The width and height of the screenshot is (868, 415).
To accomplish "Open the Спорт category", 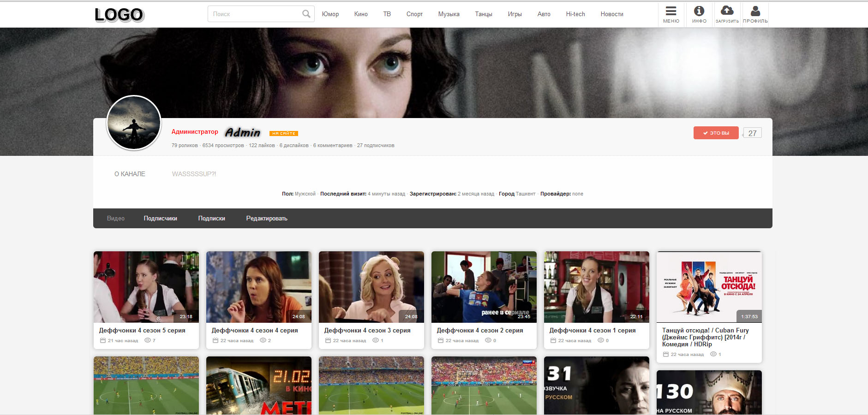I will pos(414,14).
